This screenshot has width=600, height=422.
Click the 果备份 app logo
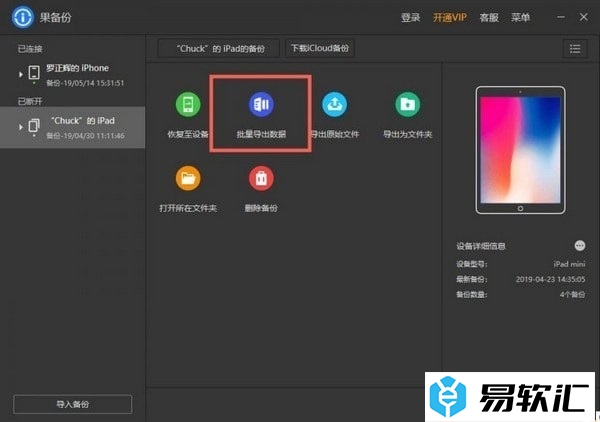click(23, 17)
